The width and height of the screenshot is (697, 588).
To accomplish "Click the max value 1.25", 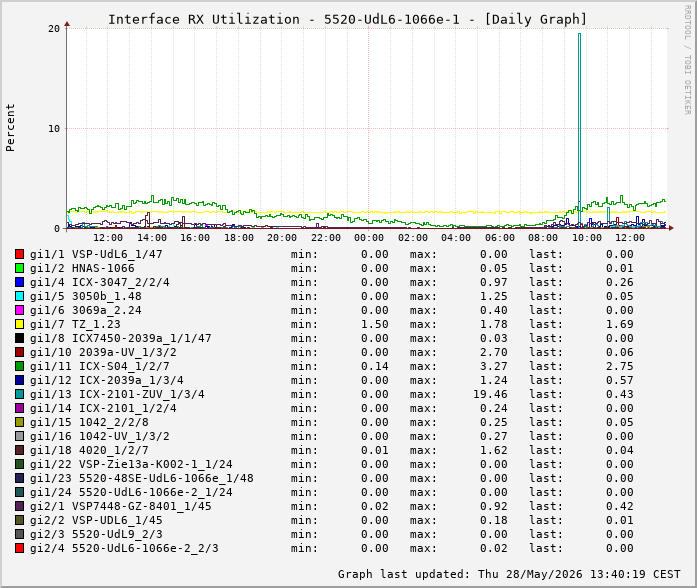I will pyautogui.click(x=493, y=296).
